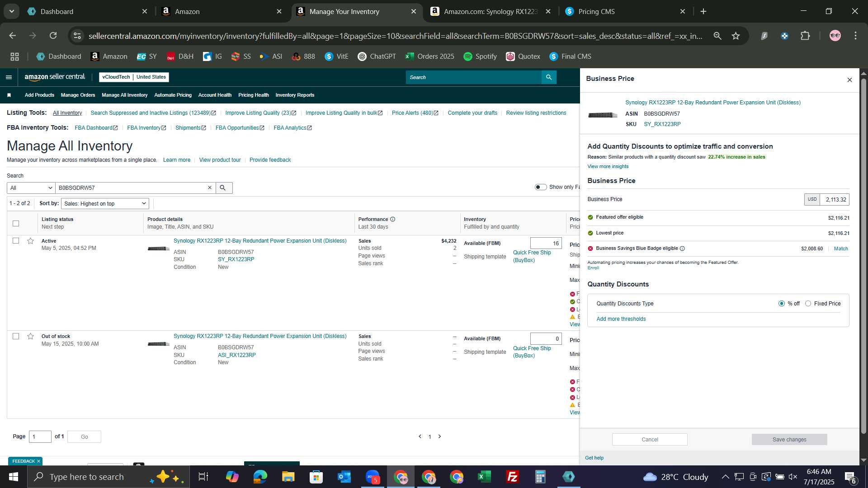Open View more insights link
This screenshot has width=868, height=488.
[x=608, y=167]
